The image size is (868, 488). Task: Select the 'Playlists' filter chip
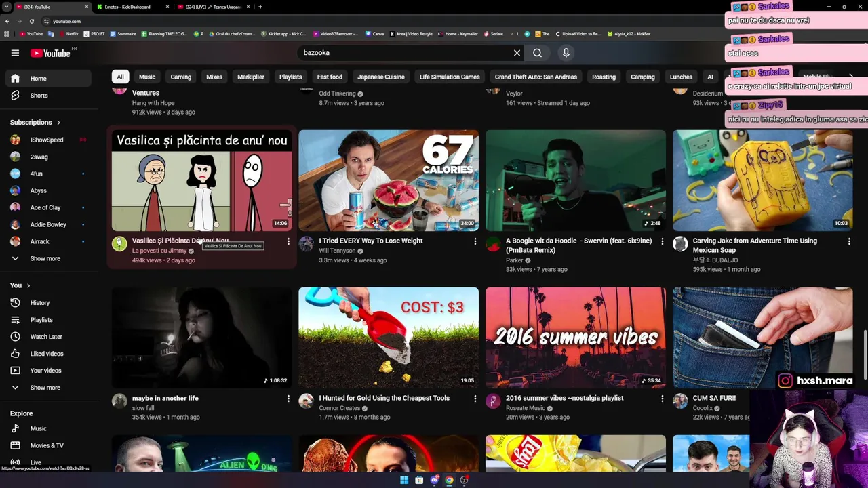point(291,77)
